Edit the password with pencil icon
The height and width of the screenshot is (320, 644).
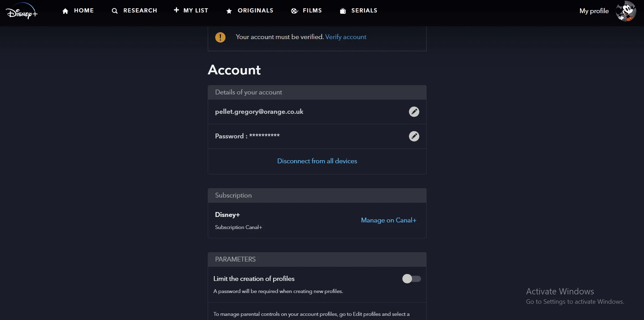(x=414, y=136)
